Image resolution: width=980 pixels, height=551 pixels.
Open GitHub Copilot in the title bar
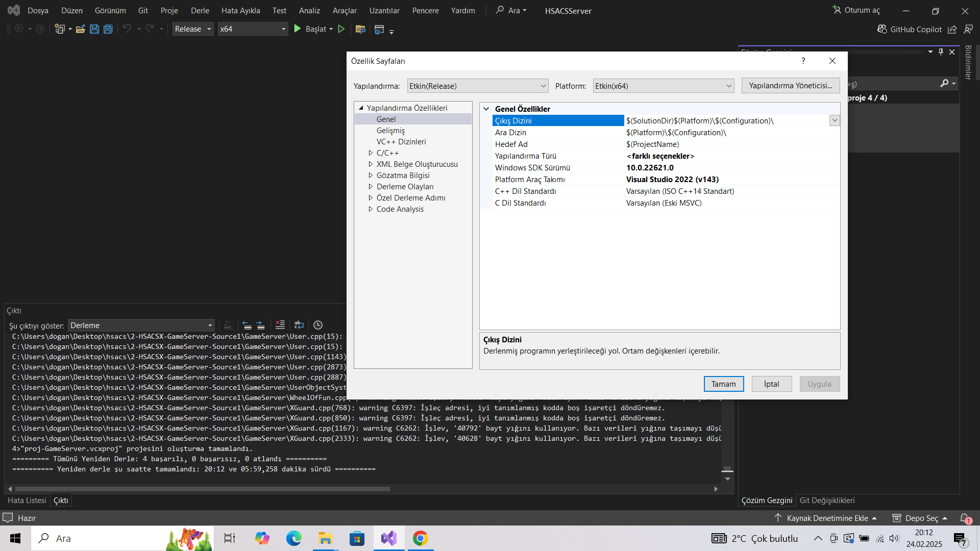pyautogui.click(x=910, y=30)
